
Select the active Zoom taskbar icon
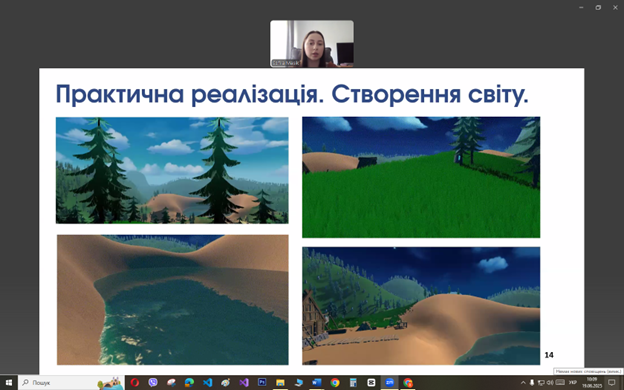pyautogui.click(x=389, y=383)
